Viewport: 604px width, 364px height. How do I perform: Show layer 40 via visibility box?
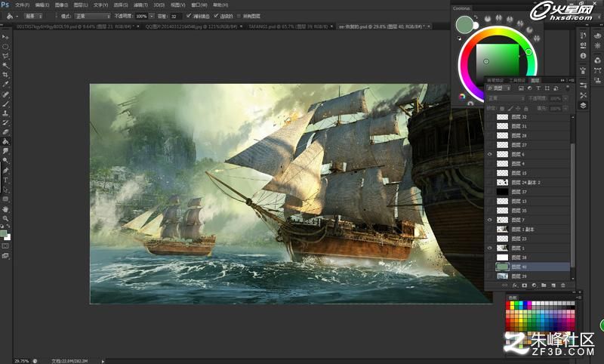coord(490,267)
